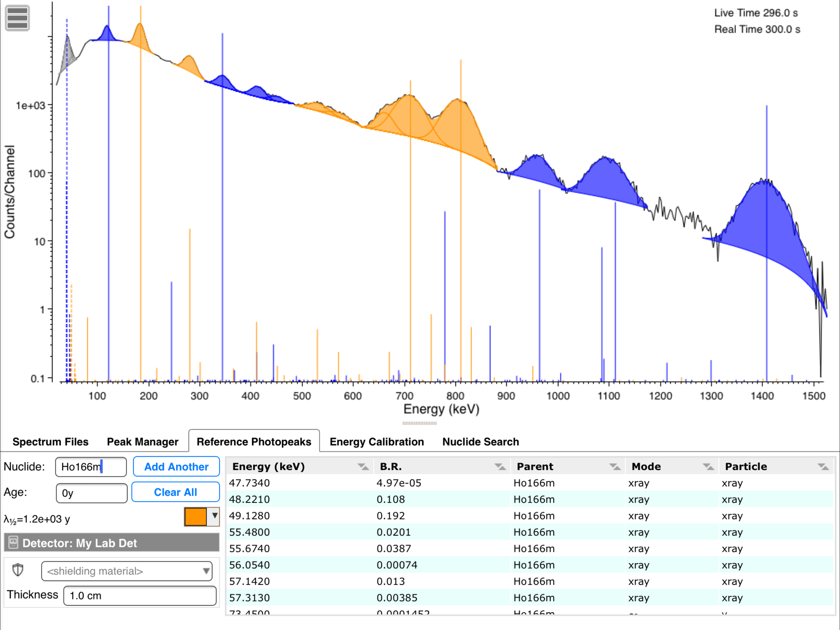
Task: Click the Thickness input field
Action: pyautogui.click(x=140, y=596)
